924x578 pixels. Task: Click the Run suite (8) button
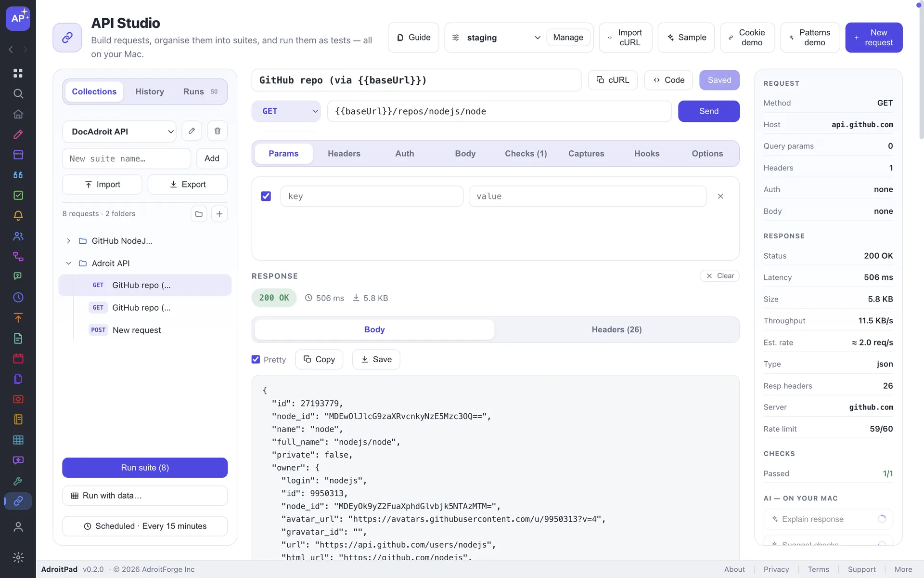pos(145,468)
